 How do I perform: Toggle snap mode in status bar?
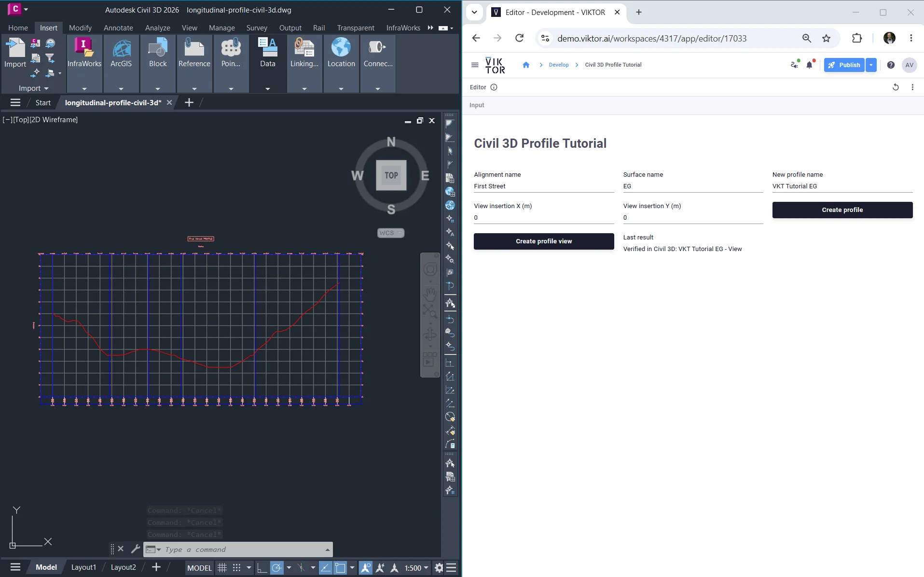tap(236, 568)
